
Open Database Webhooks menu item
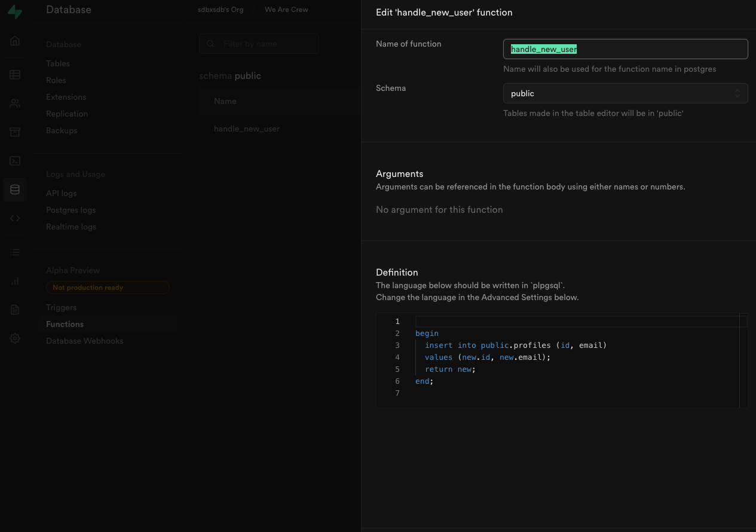(85, 341)
